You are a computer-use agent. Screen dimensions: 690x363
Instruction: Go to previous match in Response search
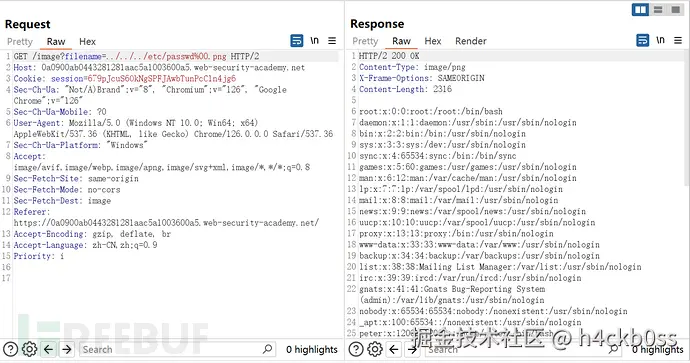pyautogui.click(x=394, y=349)
